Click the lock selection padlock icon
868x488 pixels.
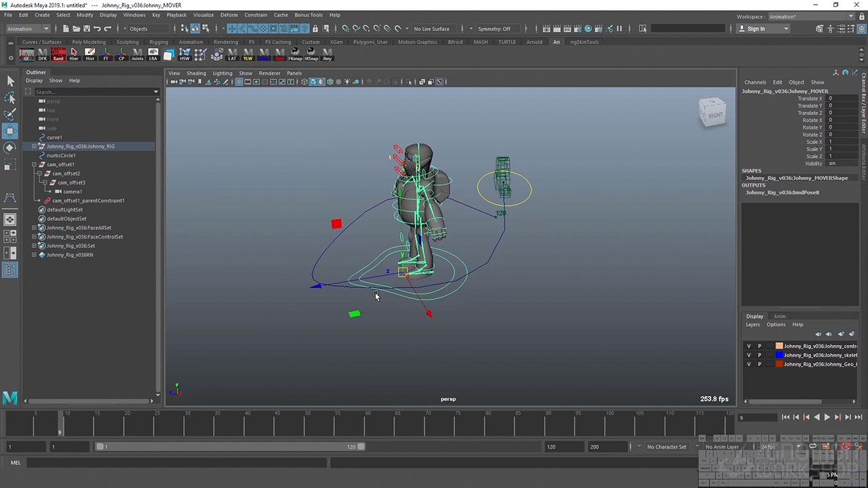point(315,28)
